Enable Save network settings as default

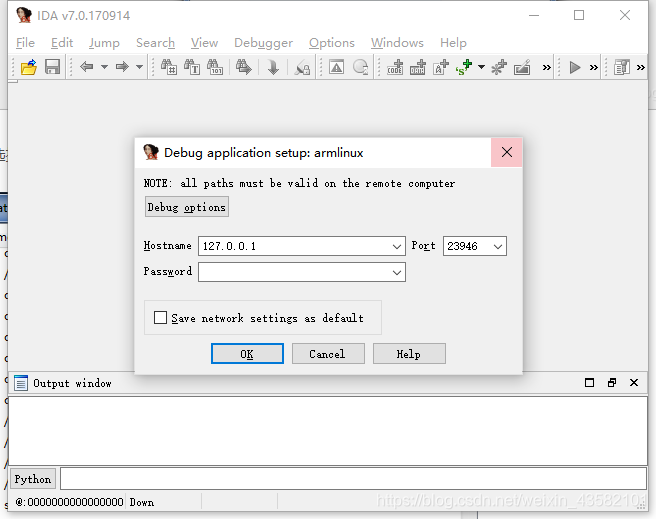[160, 318]
